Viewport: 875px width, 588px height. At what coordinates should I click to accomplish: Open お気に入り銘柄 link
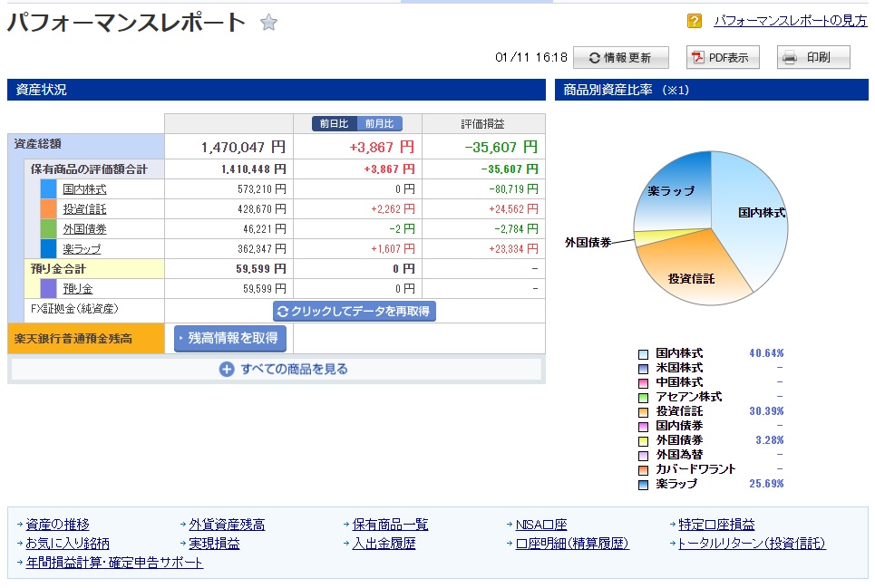click(x=67, y=544)
